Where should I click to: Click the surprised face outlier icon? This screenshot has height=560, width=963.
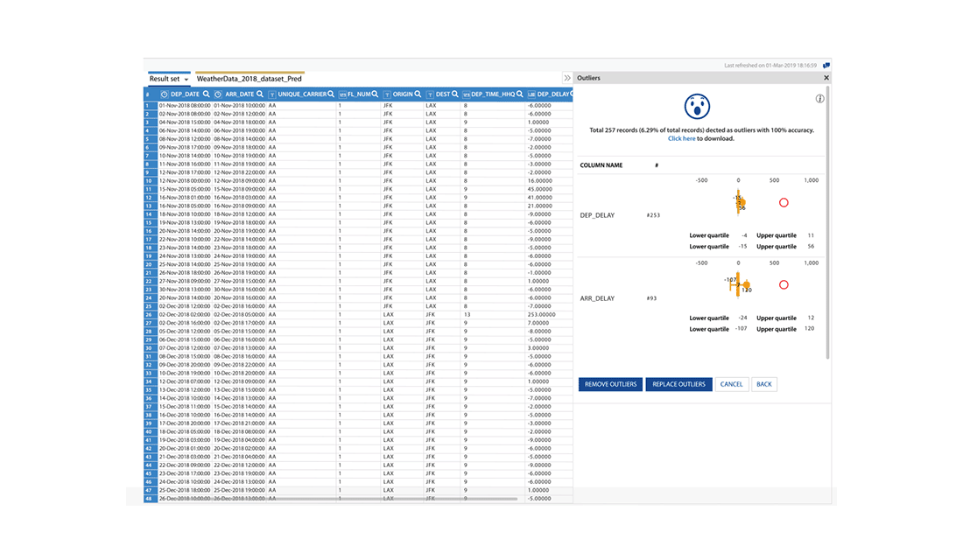point(697,106)
